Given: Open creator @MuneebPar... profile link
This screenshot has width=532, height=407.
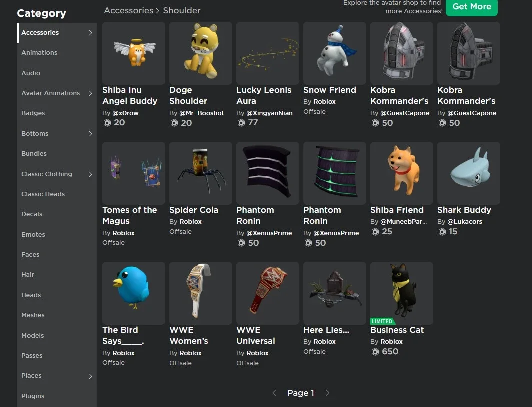Looking at the screenshot, I should coord(403,222).
